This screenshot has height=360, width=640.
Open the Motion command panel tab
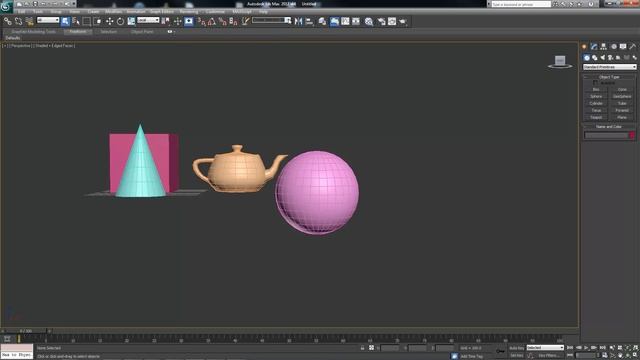(x=613, y=47)
